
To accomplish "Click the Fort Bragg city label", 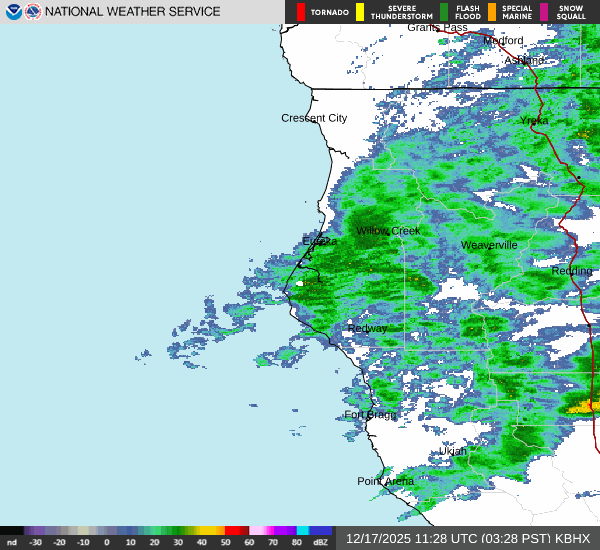I will pos(370,414).
